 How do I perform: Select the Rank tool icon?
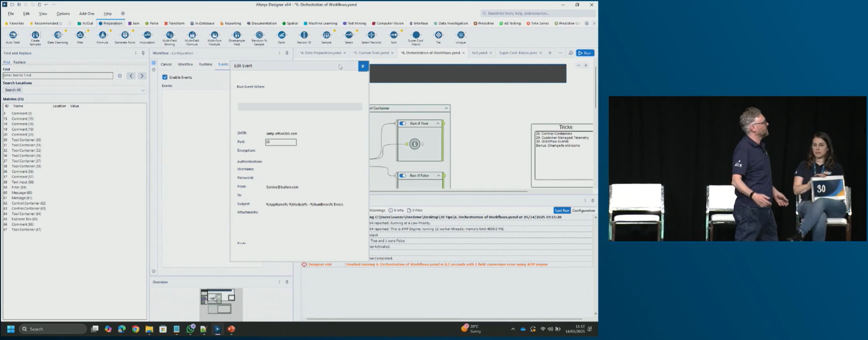pos(282,35)
